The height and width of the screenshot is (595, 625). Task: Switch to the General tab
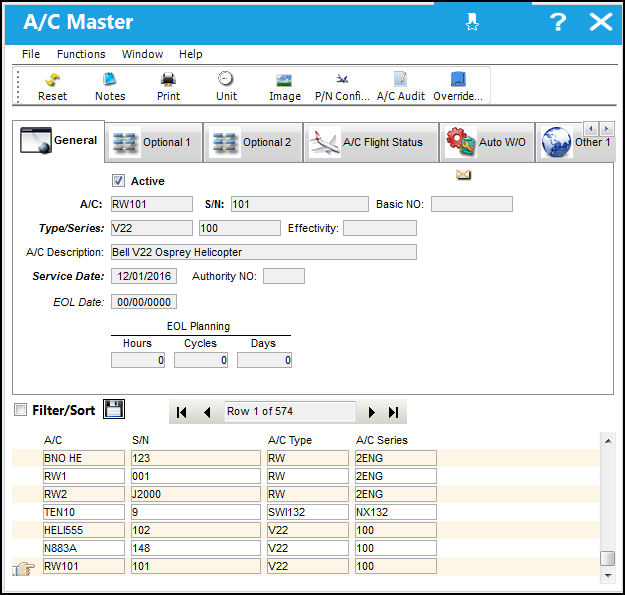click(x=59, y=141)
